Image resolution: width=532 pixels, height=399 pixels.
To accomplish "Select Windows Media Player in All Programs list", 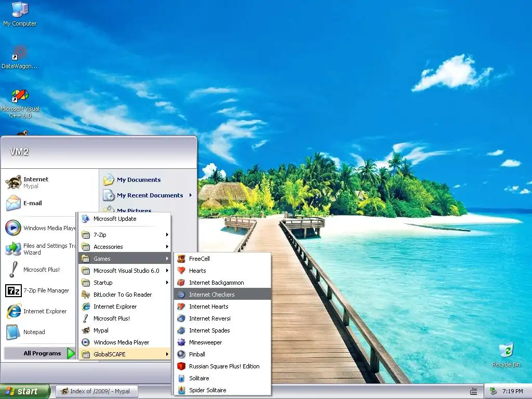I will 125,342.
